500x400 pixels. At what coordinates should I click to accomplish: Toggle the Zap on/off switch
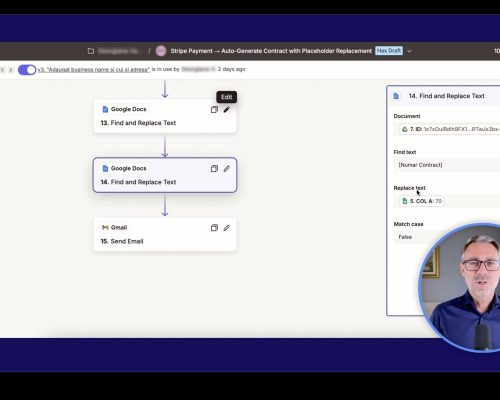(27, 70)
